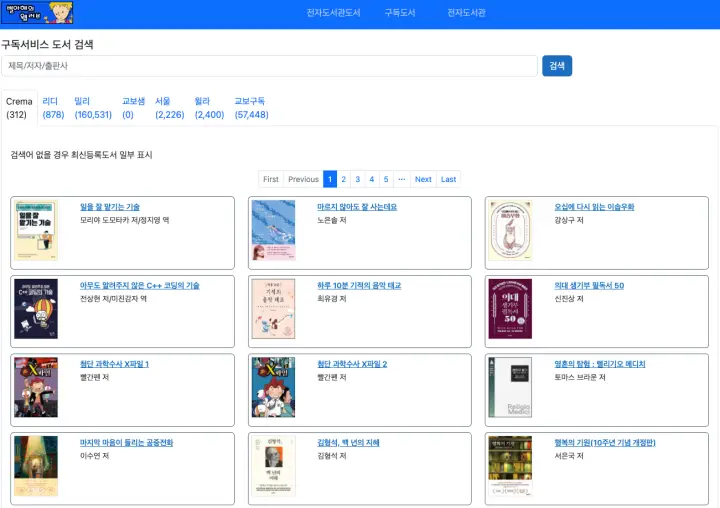The width and height of the screenshot is (720, 508).
Task: Click the 행복의 기원 book cover
Action: pyautogui.click(x=510, y=466)
